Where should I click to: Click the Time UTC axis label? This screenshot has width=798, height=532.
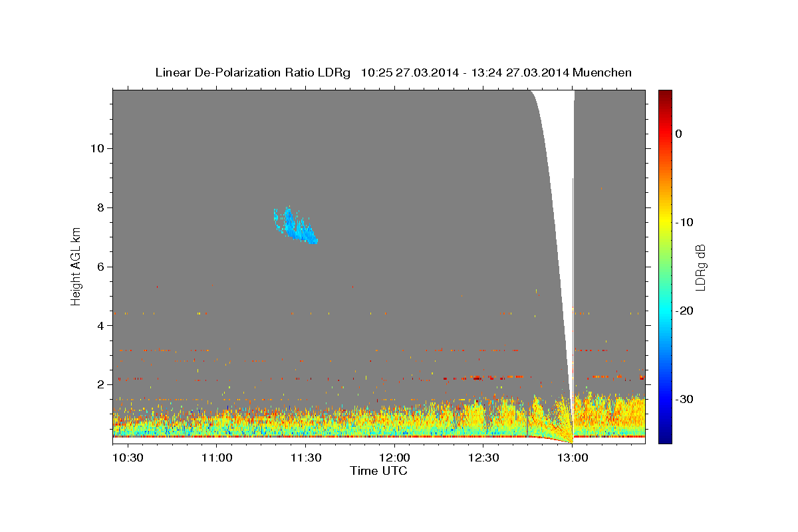(378, 471)
